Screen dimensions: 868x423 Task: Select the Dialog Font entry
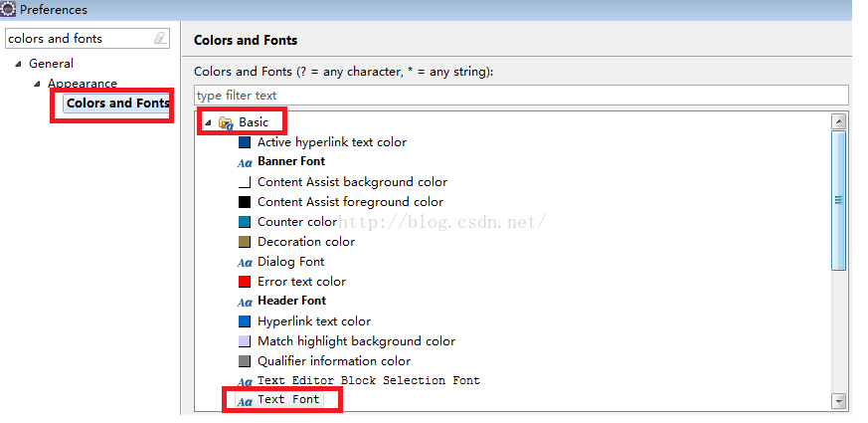coord(290,262)
